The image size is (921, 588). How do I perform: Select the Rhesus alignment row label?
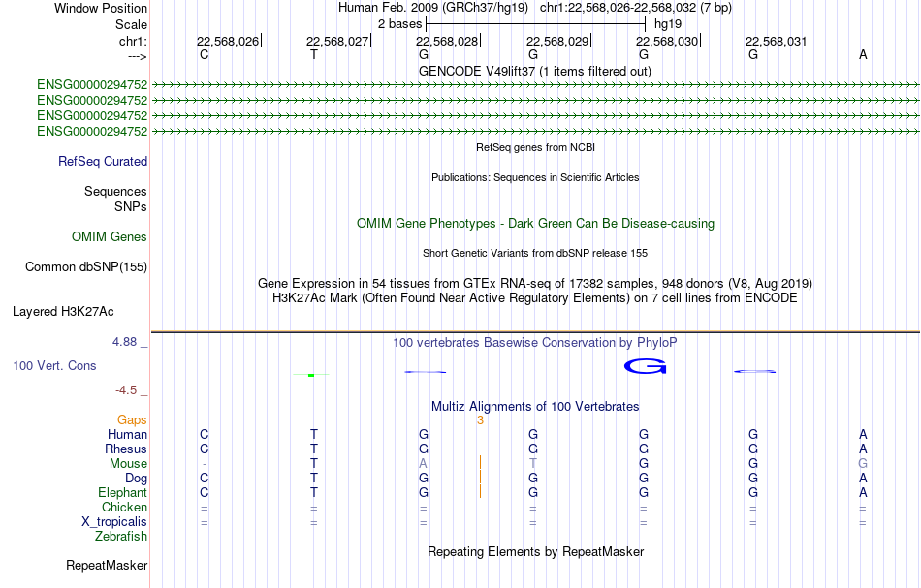coord(126,449)
